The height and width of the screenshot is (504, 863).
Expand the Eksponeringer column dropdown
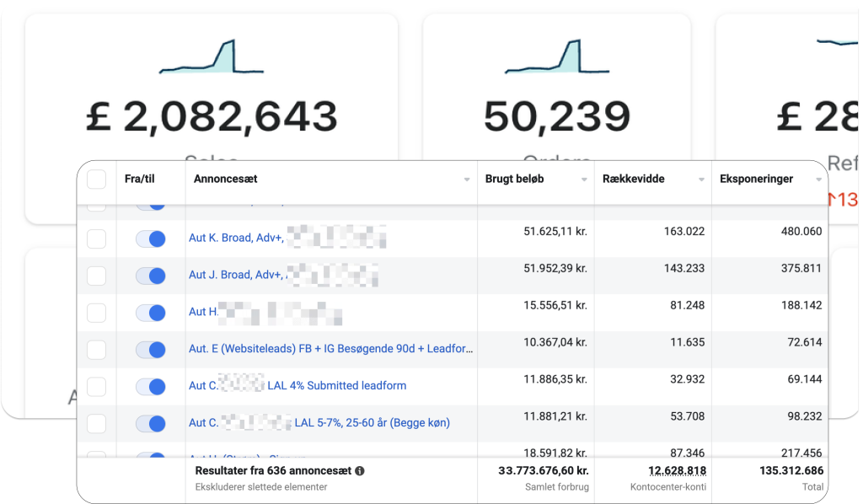coord(817,180)
